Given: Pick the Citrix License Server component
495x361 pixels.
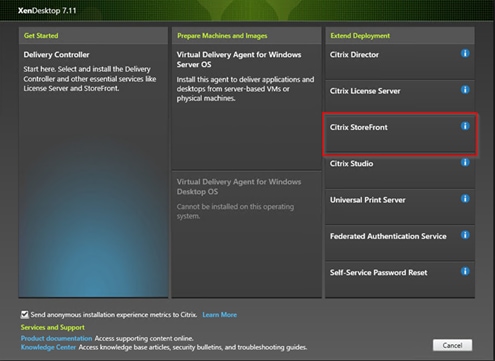Looking at the screenshot, I should (400, 98).
